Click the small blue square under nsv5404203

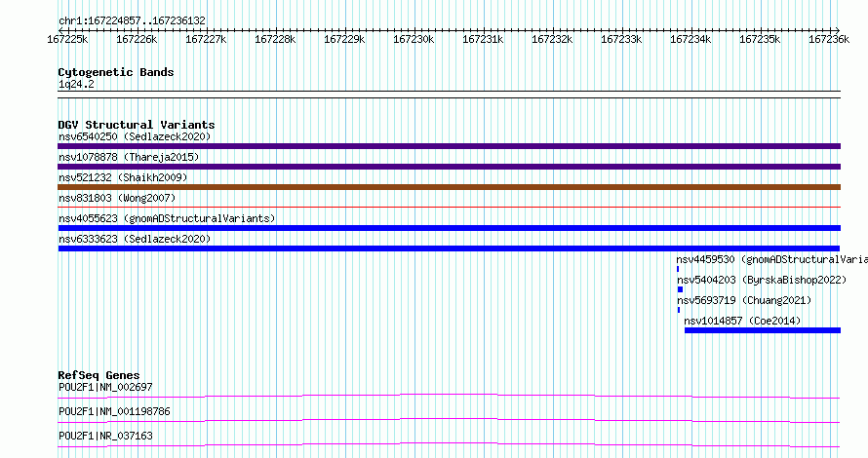tap(681, 289)
